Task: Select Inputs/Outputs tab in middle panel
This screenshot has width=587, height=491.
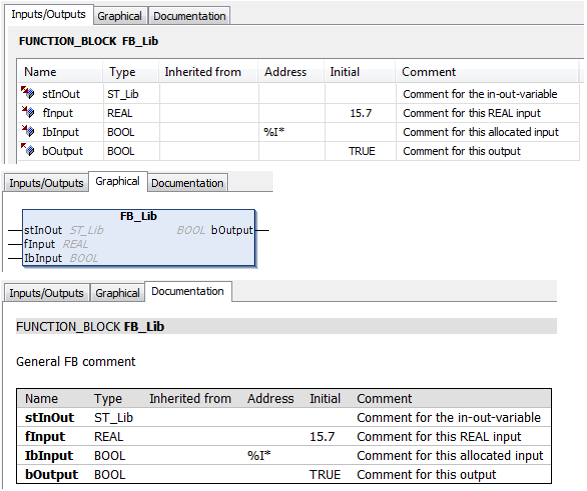Action: coord(46,183)
